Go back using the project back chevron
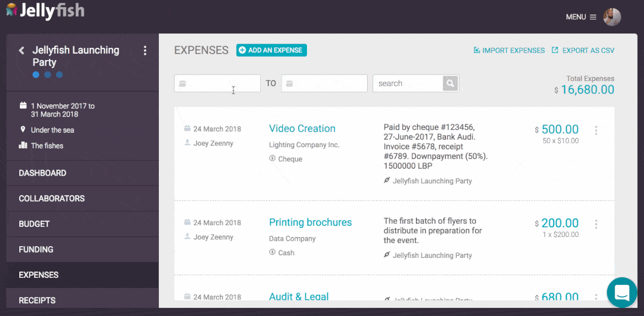The image size is (644, 316). click(21, 51)
